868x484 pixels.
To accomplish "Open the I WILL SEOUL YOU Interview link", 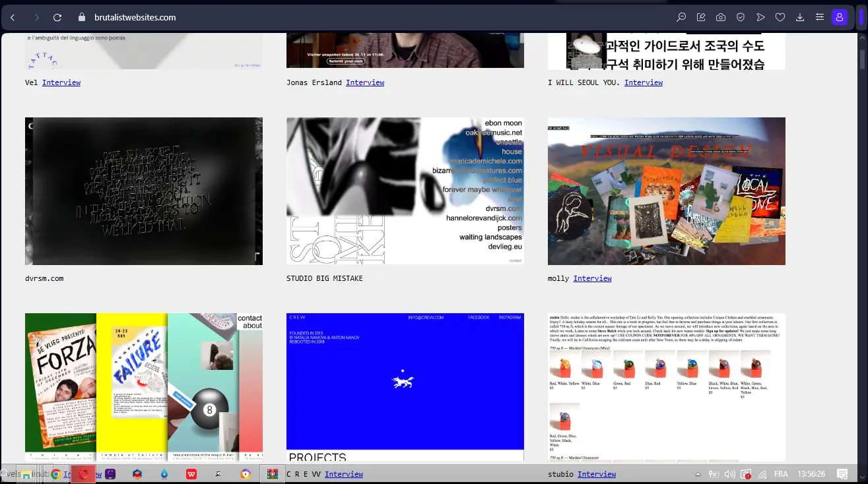I will (x=644, y=82).
